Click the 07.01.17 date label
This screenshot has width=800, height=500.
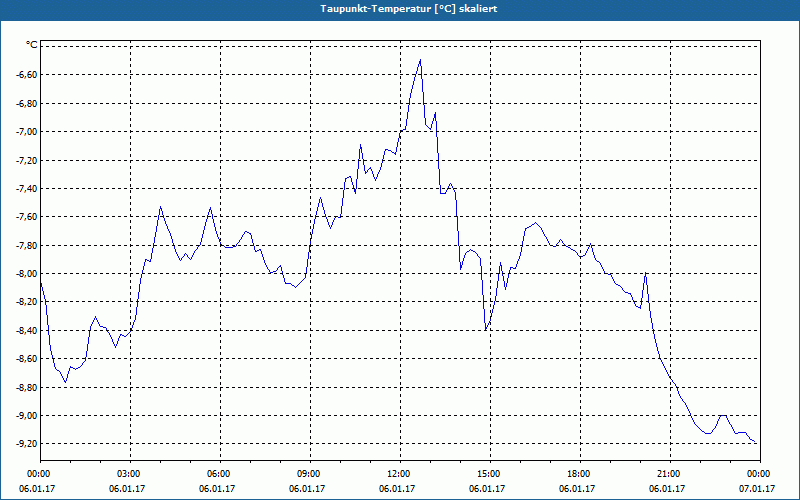point(758,489)
